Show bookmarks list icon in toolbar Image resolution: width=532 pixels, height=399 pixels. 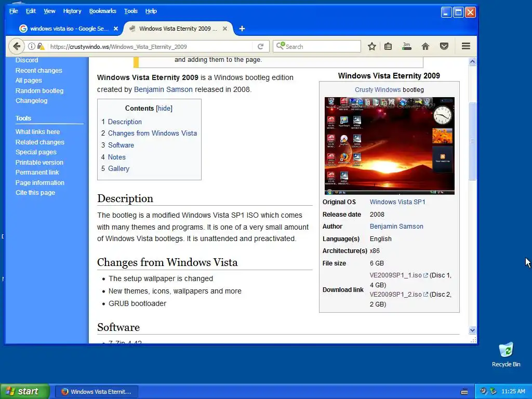click(x=388, y=46)
